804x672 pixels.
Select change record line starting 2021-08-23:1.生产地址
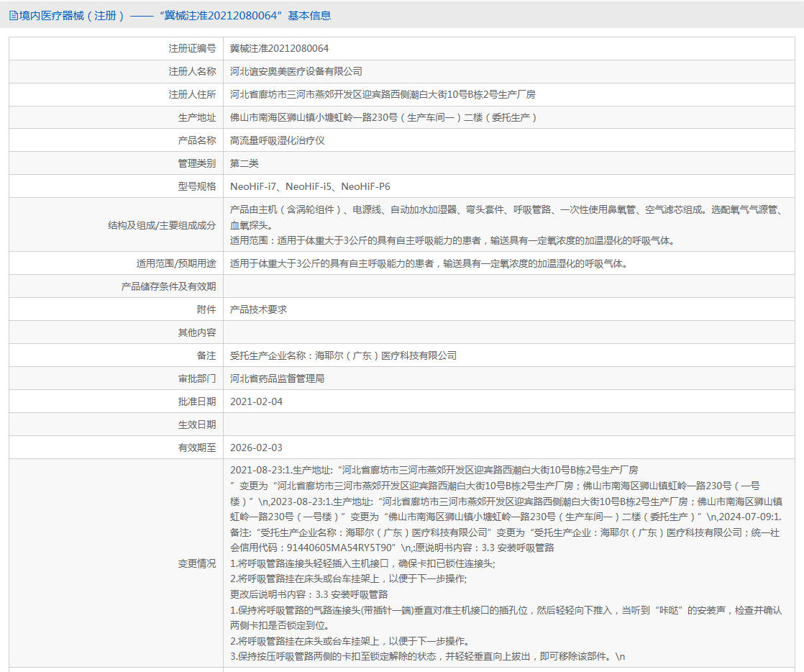[434, 471]
